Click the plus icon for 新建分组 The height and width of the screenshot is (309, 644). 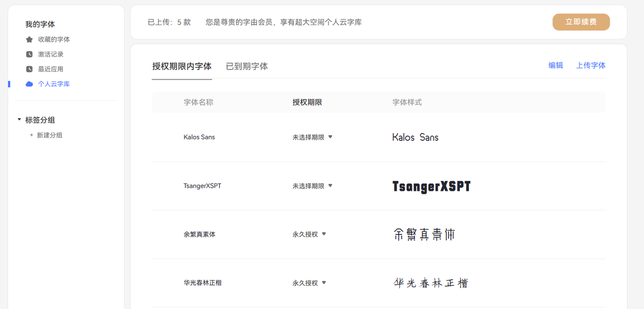[32, 135]
